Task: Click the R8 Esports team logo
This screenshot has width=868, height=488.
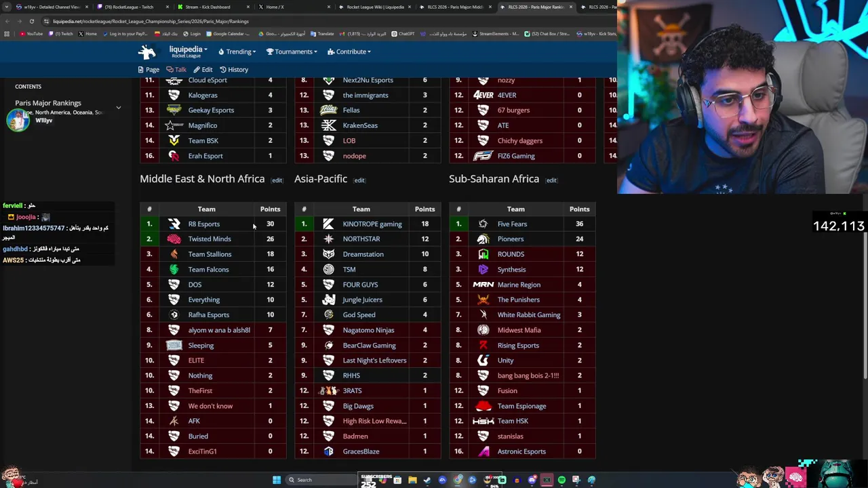Action: [174, 224]
